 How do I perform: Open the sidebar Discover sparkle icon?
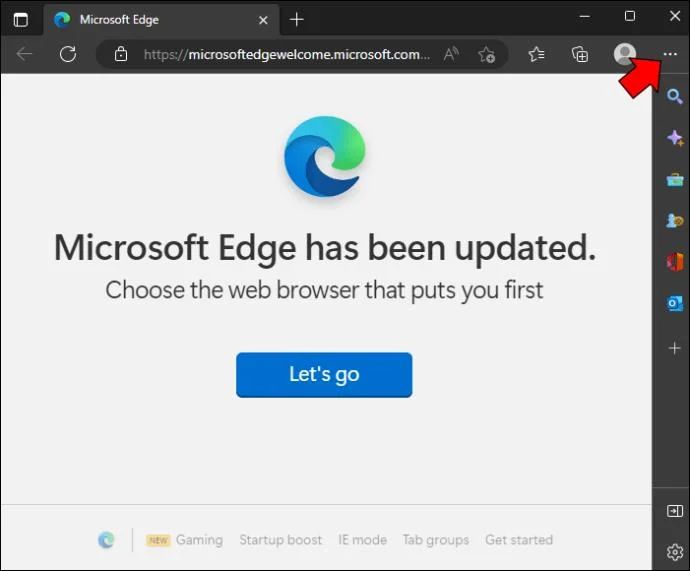pos(675,138)
